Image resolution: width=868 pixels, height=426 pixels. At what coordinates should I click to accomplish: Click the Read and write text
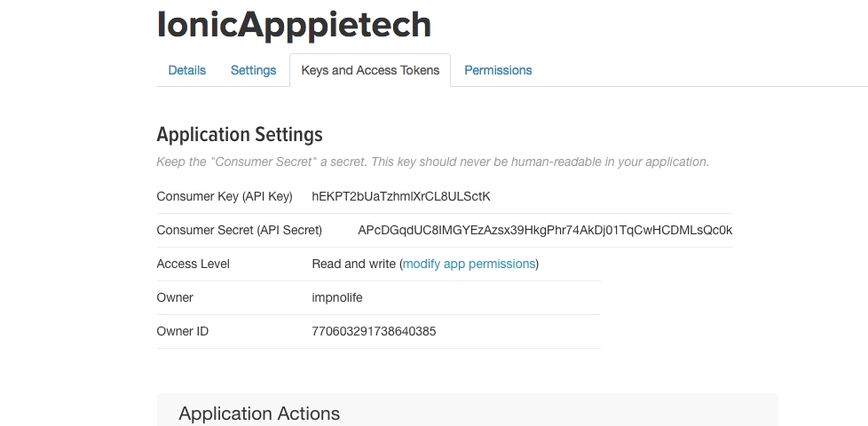(x=354, y=264)
